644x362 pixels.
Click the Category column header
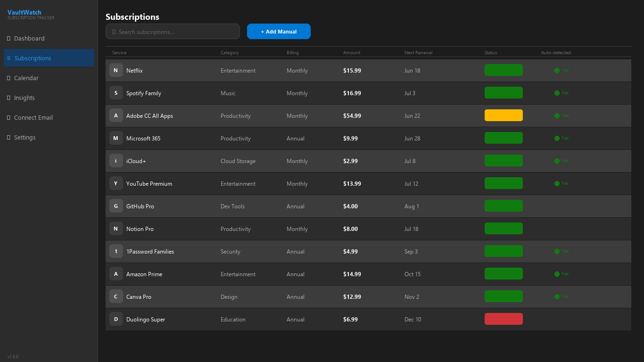pos(230,53)
